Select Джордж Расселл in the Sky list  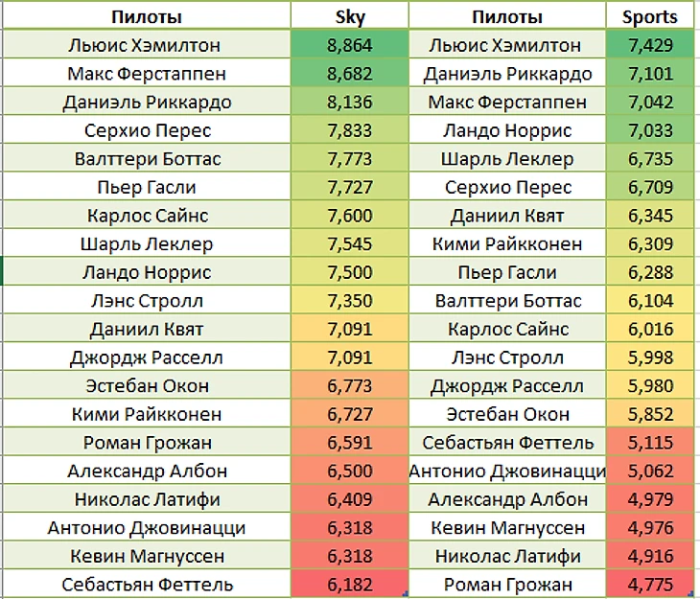pyautogui.click(x=147, y=357)
